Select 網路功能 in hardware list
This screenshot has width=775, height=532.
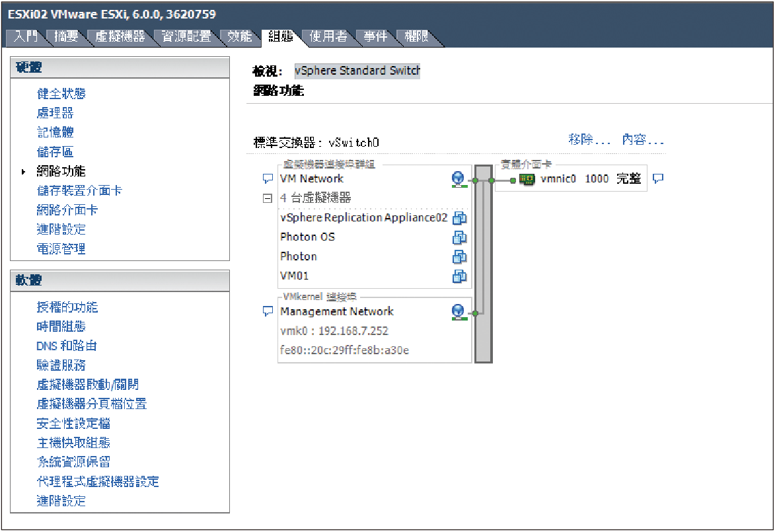tap(61, 171)
